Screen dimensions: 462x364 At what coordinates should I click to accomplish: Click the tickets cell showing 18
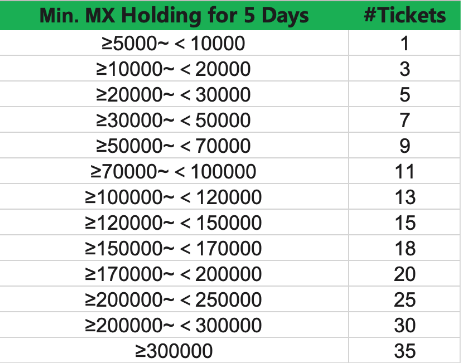coord(405,248)
